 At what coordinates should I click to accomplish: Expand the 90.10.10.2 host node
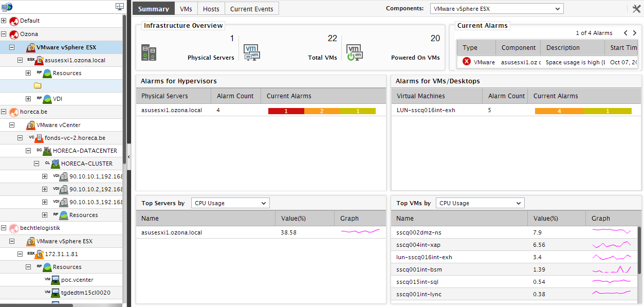coord(45,189)
